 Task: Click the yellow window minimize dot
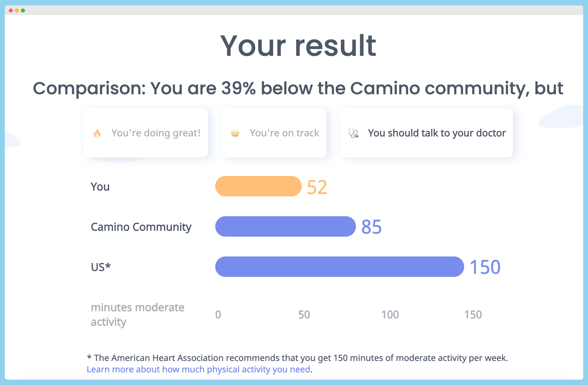pos(17,11)
